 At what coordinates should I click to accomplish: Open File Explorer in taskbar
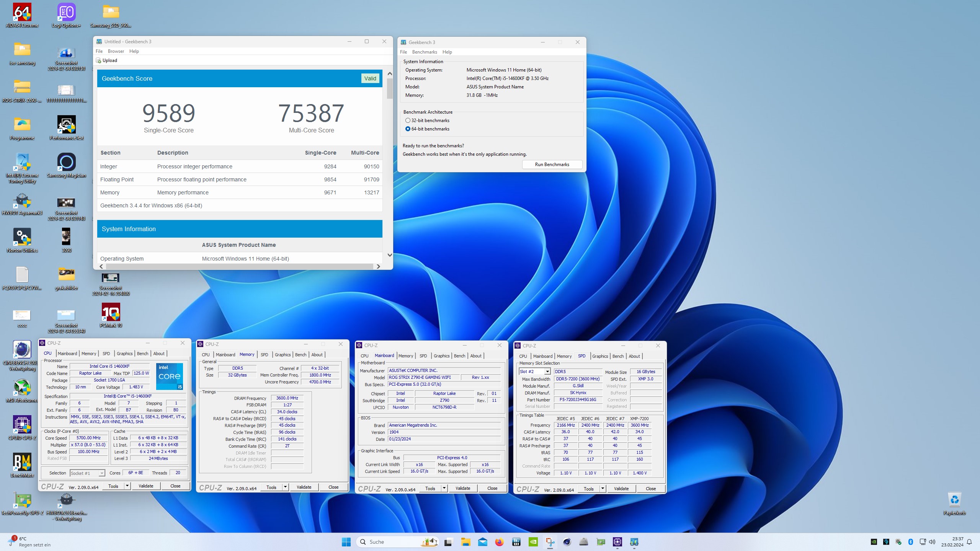pyautogui.click(x=465, y=542)
